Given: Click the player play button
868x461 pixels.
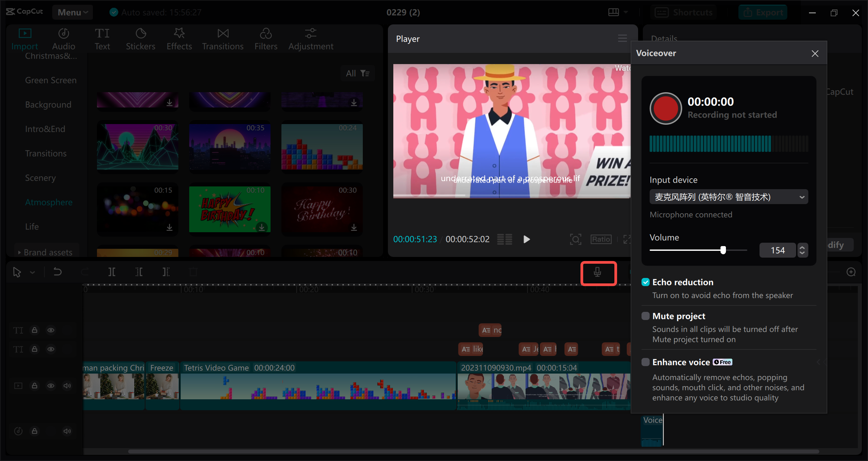Looking at the screenshot, I should pyautogui.click(x=526, y=239).
